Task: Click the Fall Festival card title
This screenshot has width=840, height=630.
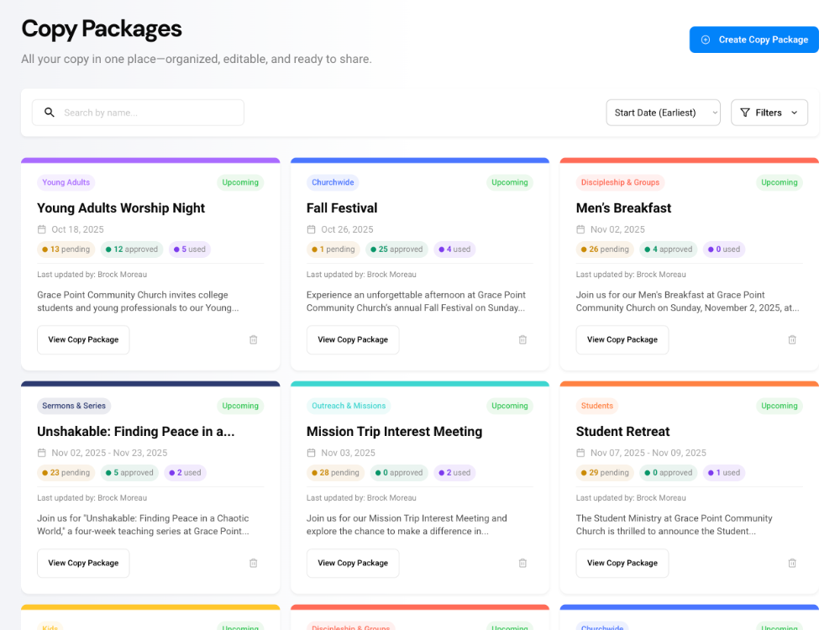Action: coord(342,207)
